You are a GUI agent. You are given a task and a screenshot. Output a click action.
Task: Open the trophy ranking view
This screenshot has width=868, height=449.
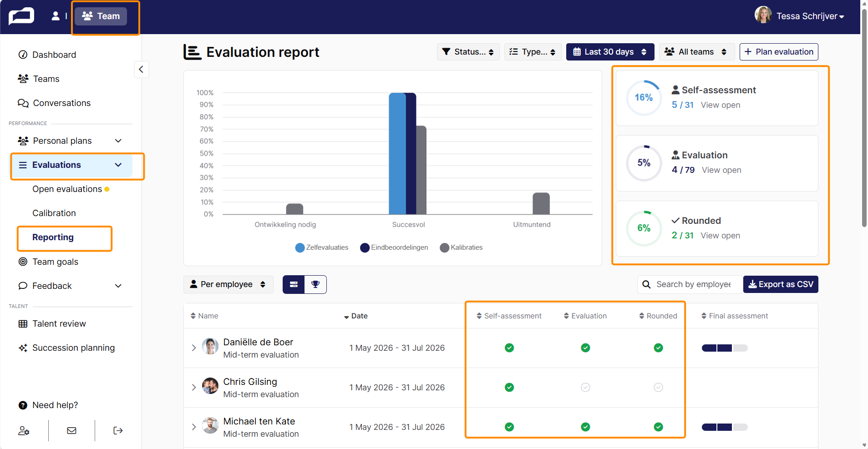315,284
